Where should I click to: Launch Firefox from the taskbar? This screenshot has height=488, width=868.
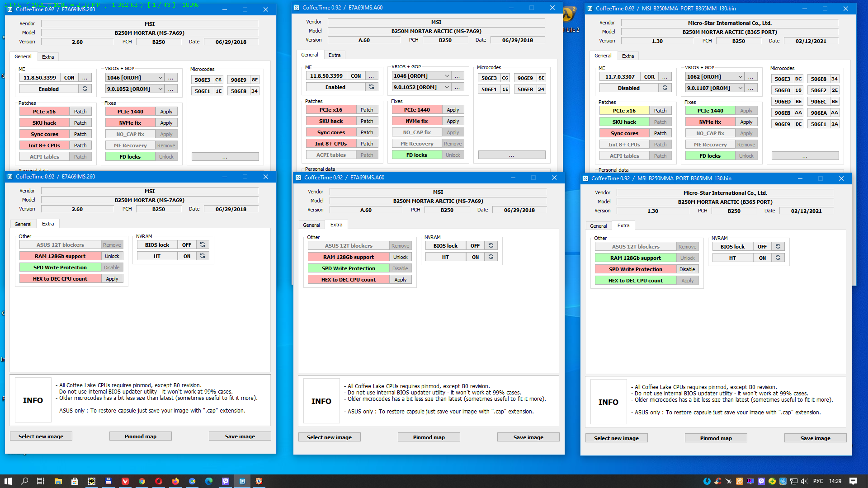175,481
